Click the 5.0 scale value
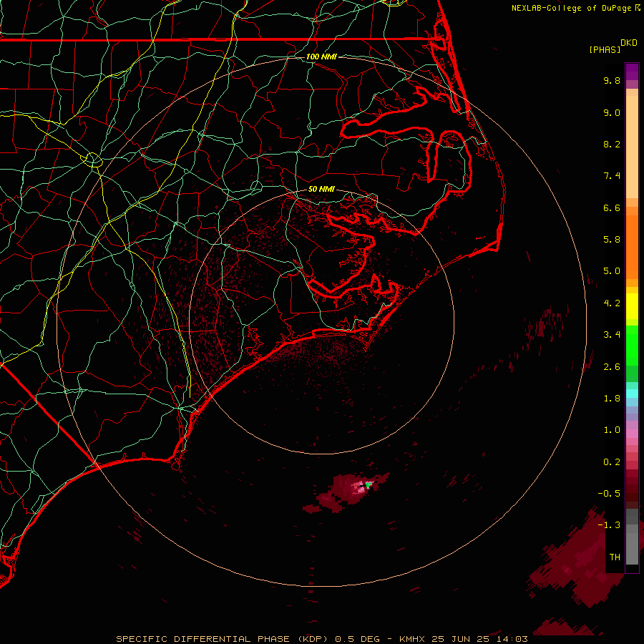644x644 pixels. (x=612, y=271)
